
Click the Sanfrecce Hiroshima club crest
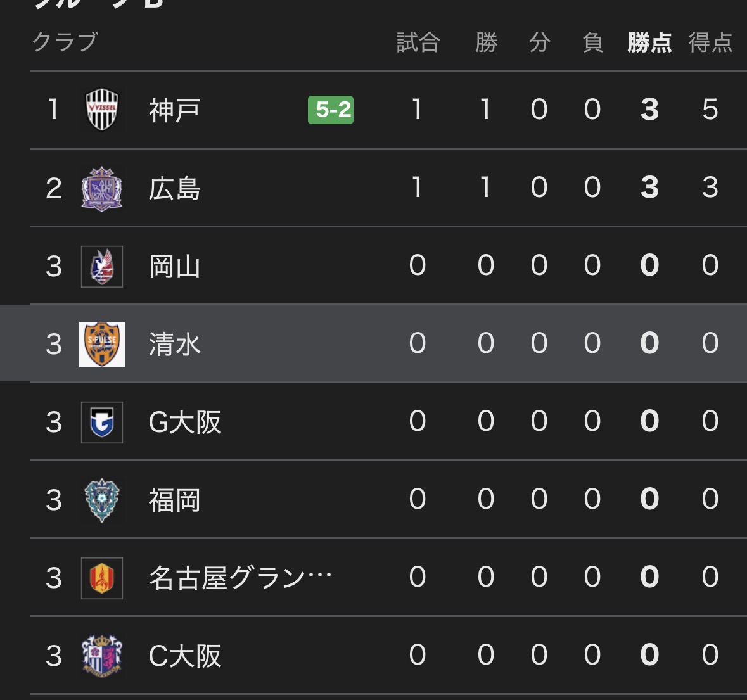(102, 188)
